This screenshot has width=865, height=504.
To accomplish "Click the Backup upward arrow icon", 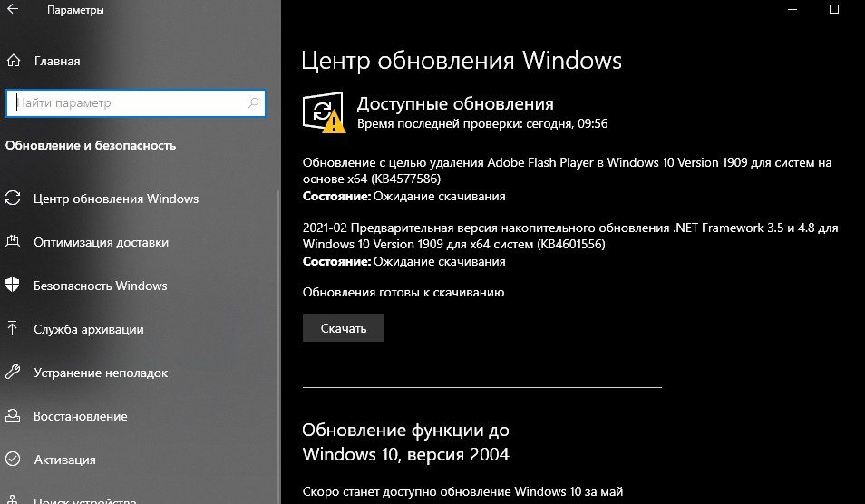I will click(13, 329).
